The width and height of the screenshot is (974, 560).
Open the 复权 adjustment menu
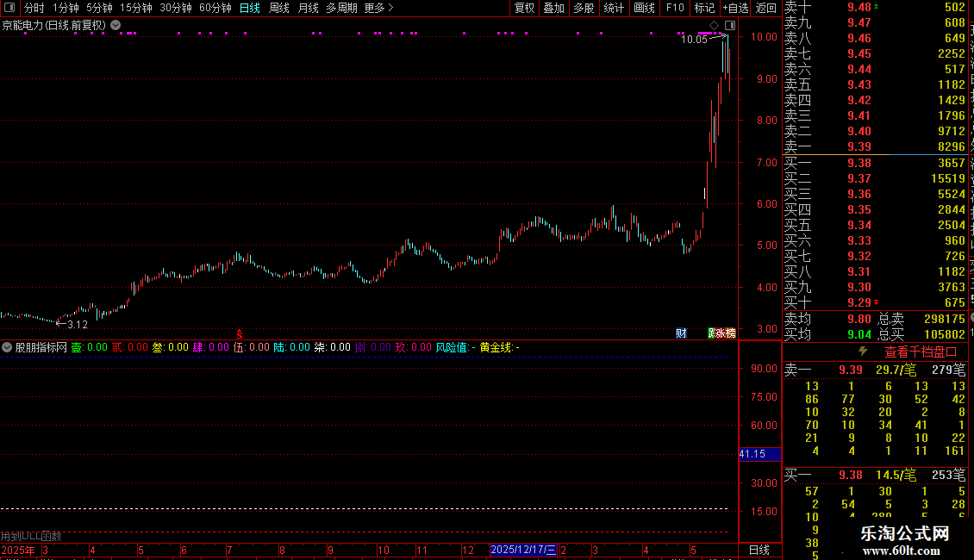click(x=524, y=8)
